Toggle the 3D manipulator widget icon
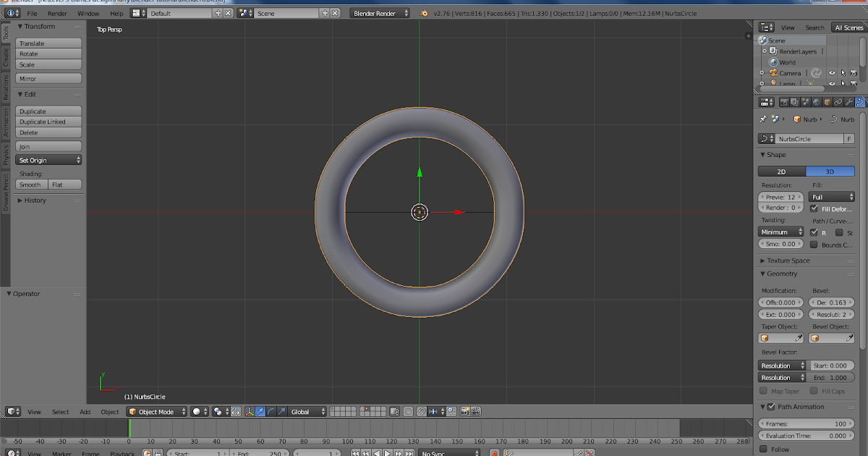Image resolution: width=868 pixels, height=456 pixels. (x=250, y=411)
